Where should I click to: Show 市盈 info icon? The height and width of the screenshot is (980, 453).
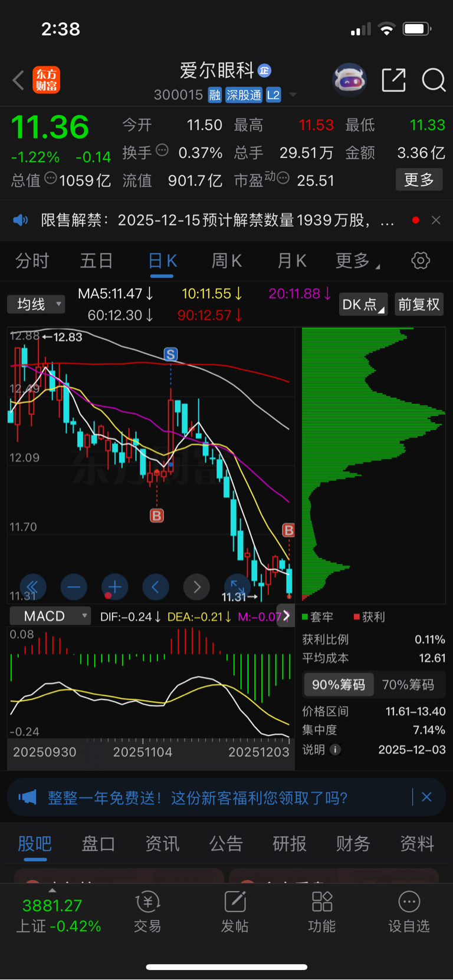point(283,178)
